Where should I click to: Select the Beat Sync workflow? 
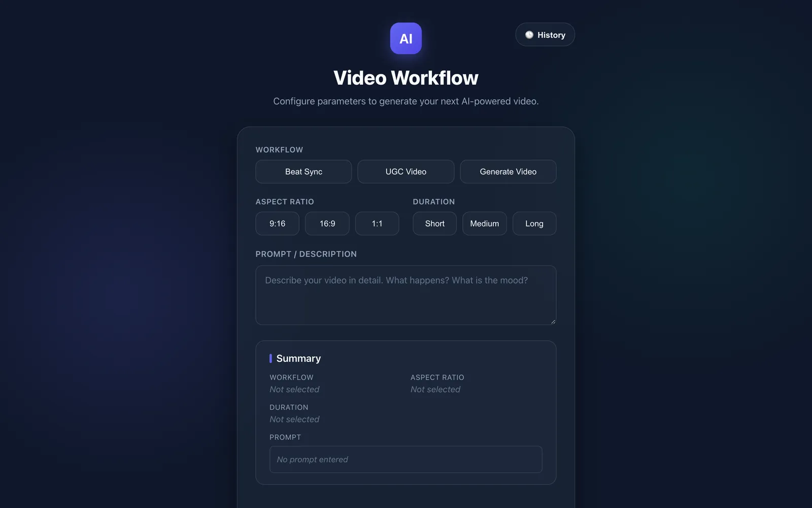pyautogui.click(x=303, y=172)
